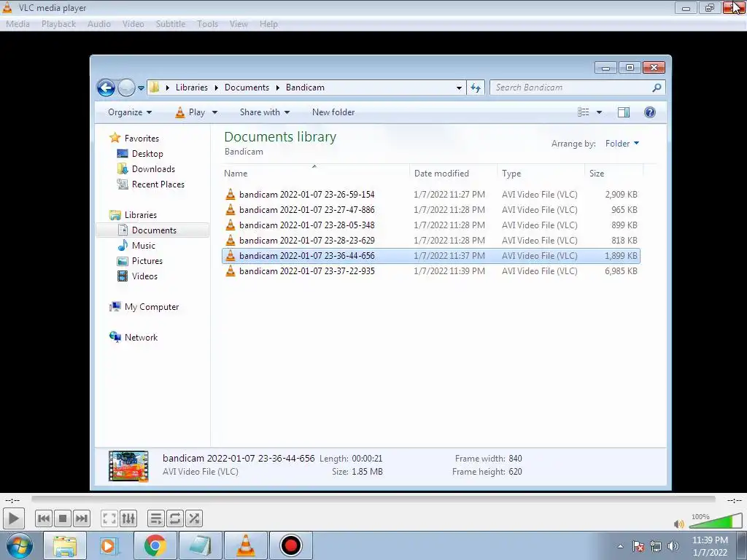Click the Play button in Explorer toolbar
This screenshot has width=747, height=560.
point(190,112)
